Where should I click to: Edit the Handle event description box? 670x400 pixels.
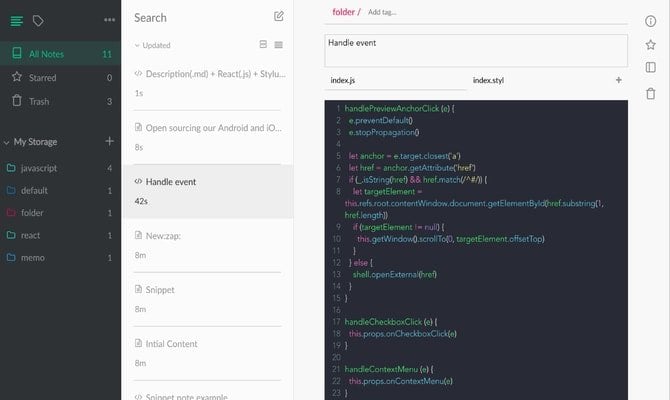(476, 50)
